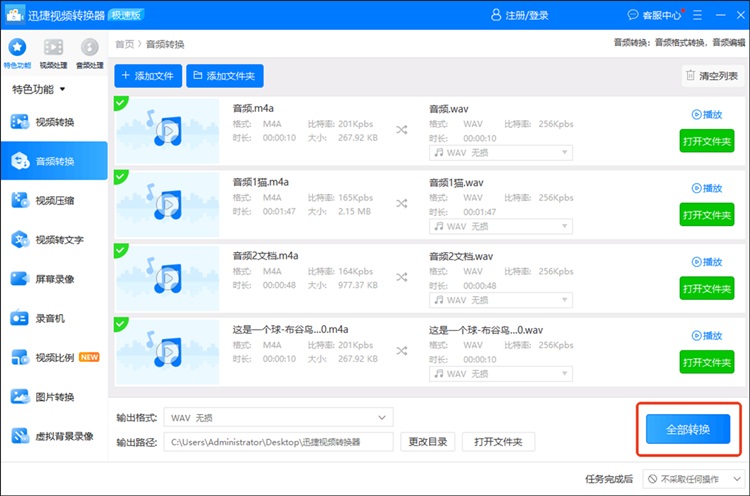
Task: Open WAV 无损 format dropdown for 音频.wav
Action: point(501,153)
